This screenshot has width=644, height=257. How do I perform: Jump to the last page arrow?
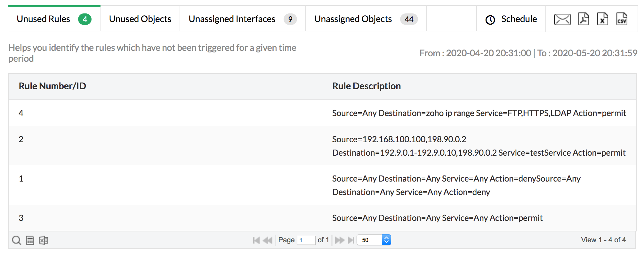point(351,240)
